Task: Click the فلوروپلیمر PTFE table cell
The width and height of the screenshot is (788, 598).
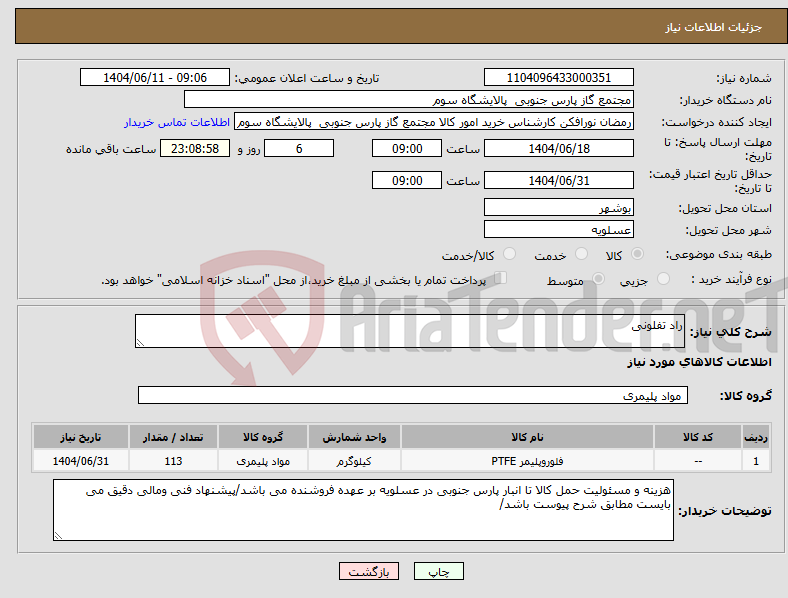Action: point(527,461)
